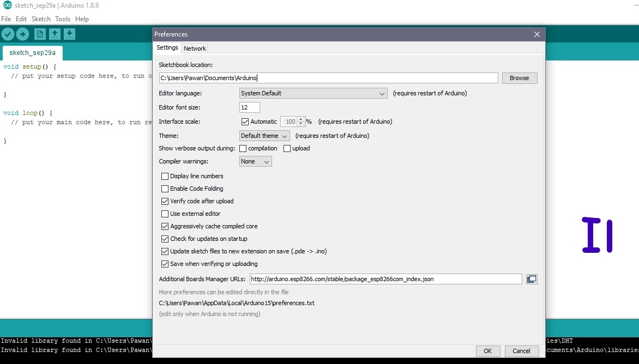Open the Edit menu
The image size is (639, 364).
click(x=21, y=19)
